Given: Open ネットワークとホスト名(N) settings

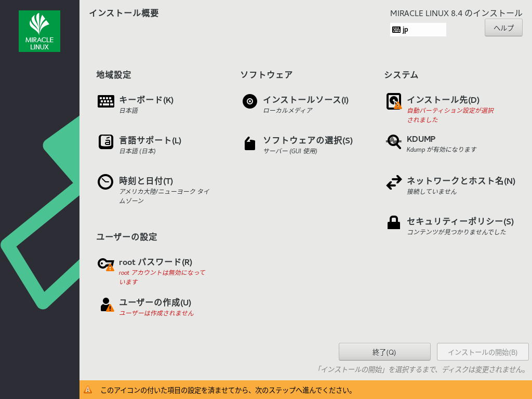Looking at the screenshot, I should tap(461, 181).
